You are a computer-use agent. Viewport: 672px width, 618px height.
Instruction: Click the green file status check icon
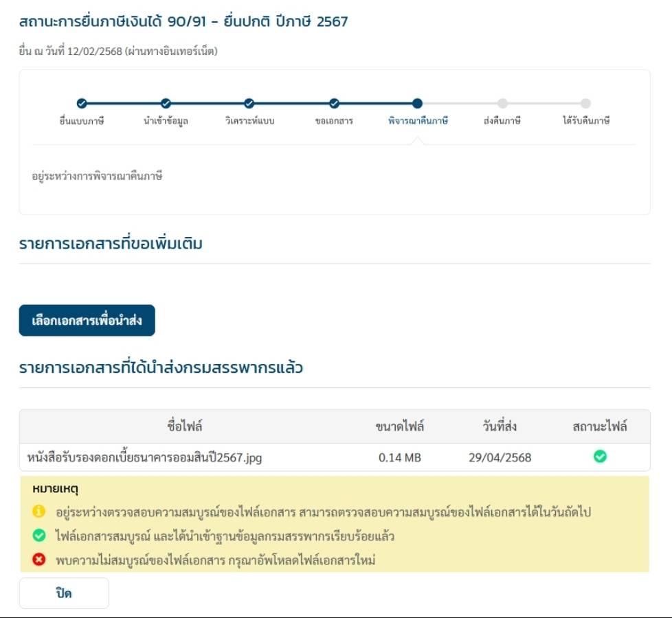click(x=600, y=457)
